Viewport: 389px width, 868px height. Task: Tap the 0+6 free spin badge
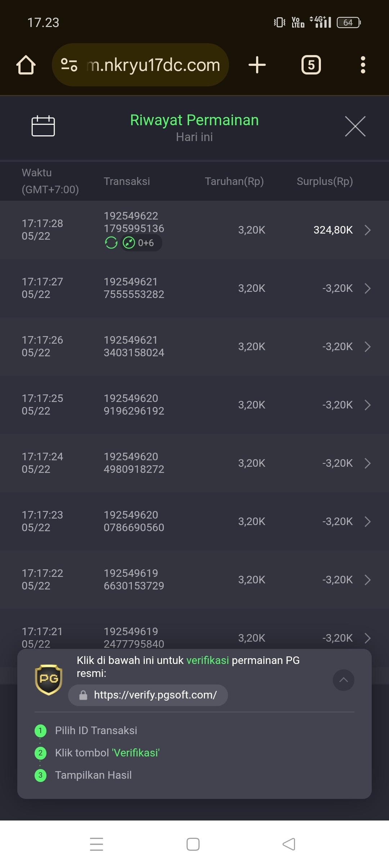tap(141, 243)
